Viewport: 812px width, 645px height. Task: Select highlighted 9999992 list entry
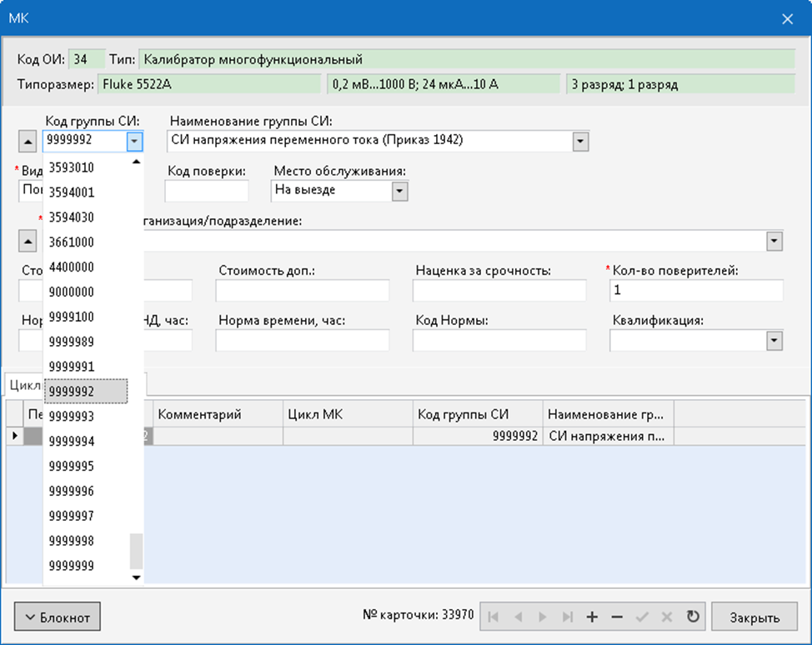tap(85, 392)
